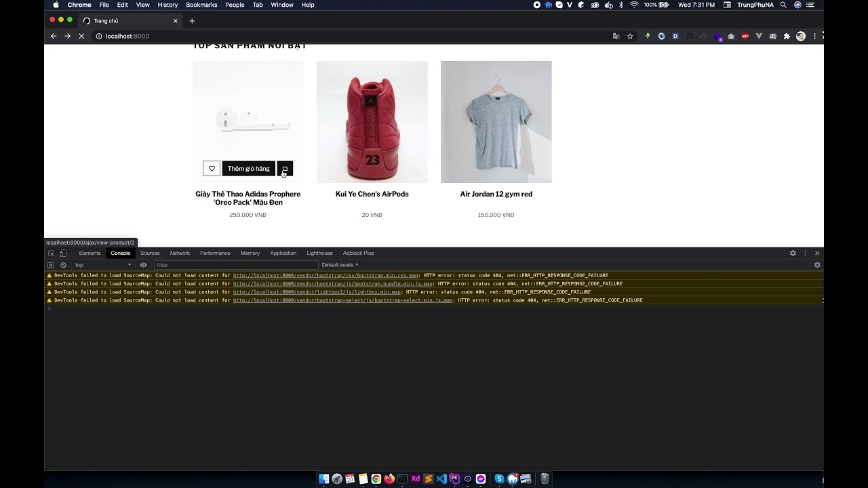Open the bootstrap.min.css.map link in console
868x488 pixels.
coord(325,276)
